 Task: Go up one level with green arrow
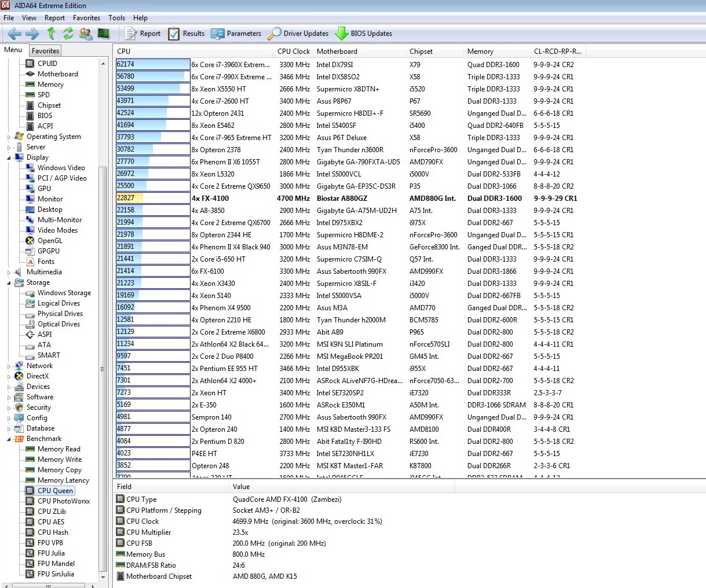(x=51, y=34)
